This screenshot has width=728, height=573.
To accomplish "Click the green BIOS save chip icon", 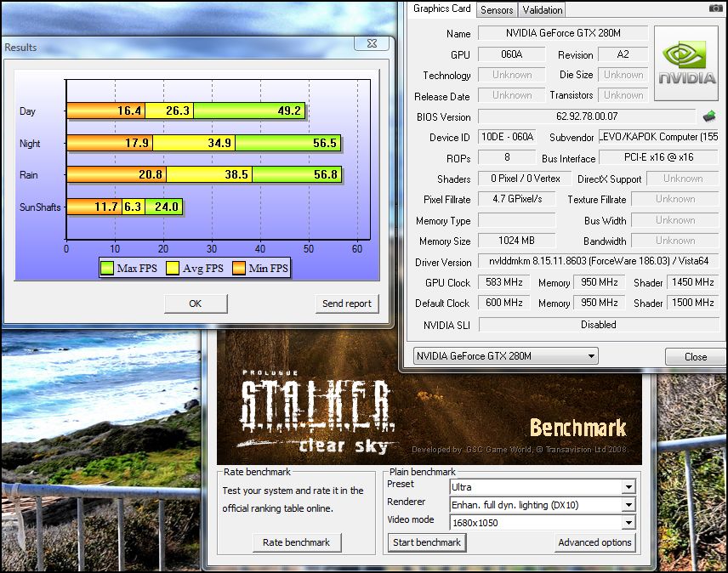I will tap(708, 116).
